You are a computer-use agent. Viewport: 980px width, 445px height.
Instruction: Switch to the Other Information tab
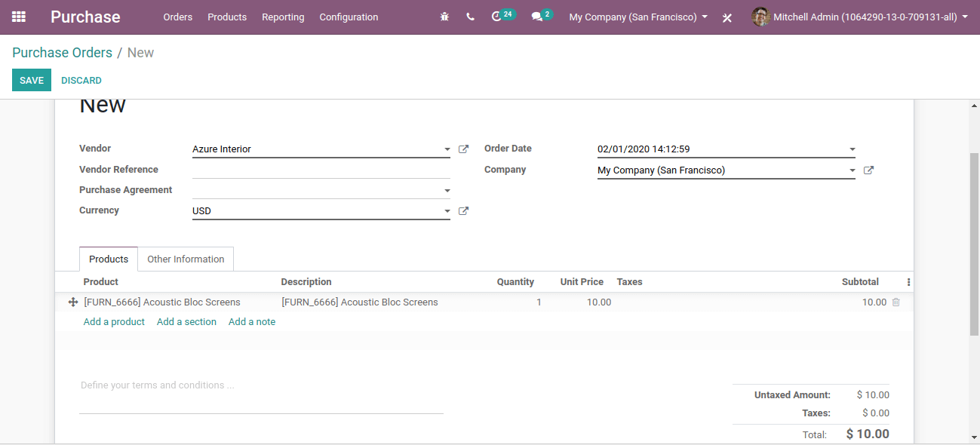(x=186, y=259)
